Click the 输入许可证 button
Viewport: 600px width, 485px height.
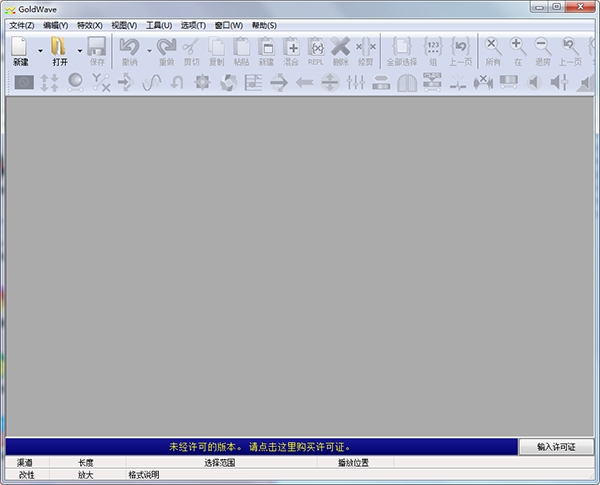click(x=556, y=447)
